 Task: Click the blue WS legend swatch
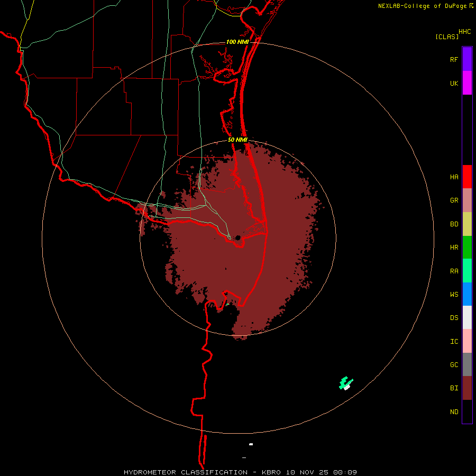click(x=467, y=294)
